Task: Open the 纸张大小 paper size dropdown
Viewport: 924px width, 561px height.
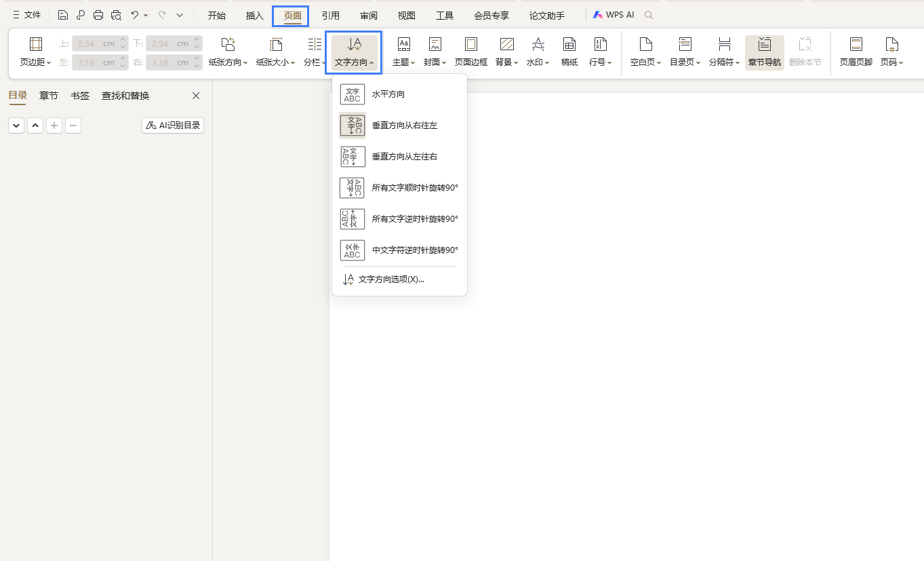Action: 276,53
